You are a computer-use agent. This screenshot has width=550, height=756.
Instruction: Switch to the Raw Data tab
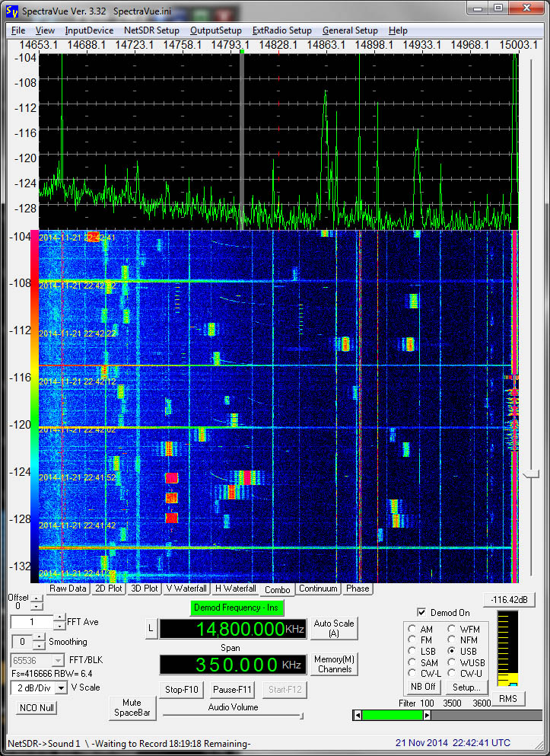pyautogui.click(x=68, y=589)
